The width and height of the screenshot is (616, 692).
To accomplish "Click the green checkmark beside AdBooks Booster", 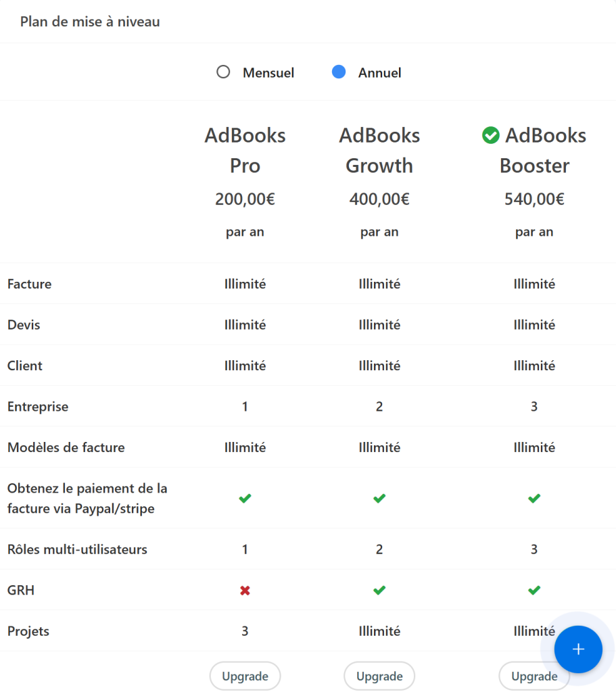I will coord(490,136).
